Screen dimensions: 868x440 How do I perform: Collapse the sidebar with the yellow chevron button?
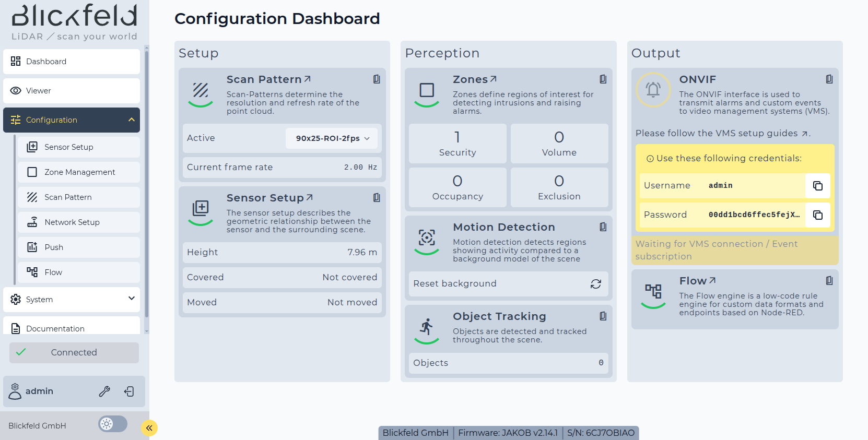pyautogui.click(x=149, y=428)
